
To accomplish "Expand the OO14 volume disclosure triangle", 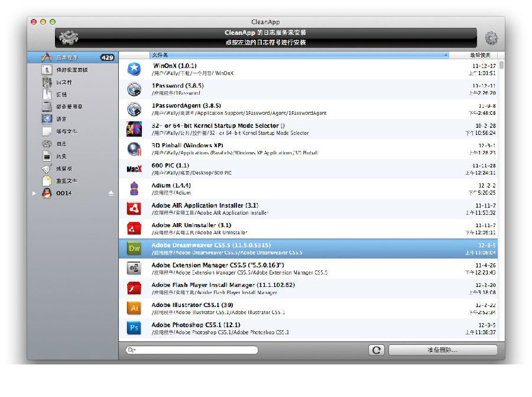I will click(x=34, y=193).
